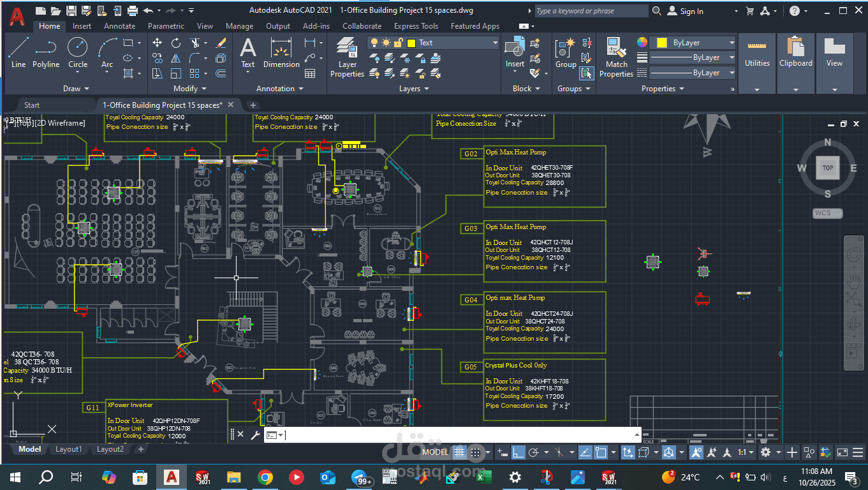Click the Copy tool in Modify panel
Image resolution: width=868 pixels, height=490 pixels.
pos(158,58)
